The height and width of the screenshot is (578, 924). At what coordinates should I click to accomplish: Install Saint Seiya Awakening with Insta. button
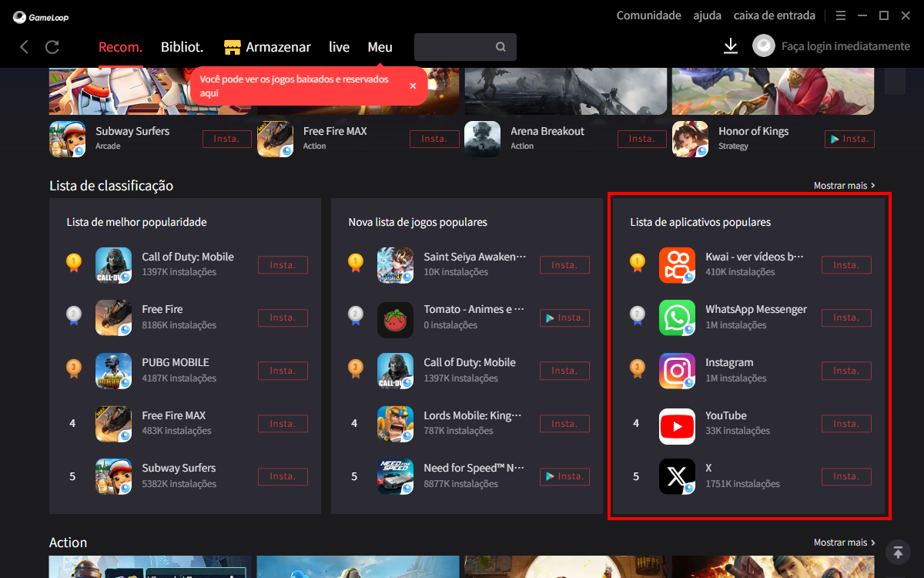(564, 265)
